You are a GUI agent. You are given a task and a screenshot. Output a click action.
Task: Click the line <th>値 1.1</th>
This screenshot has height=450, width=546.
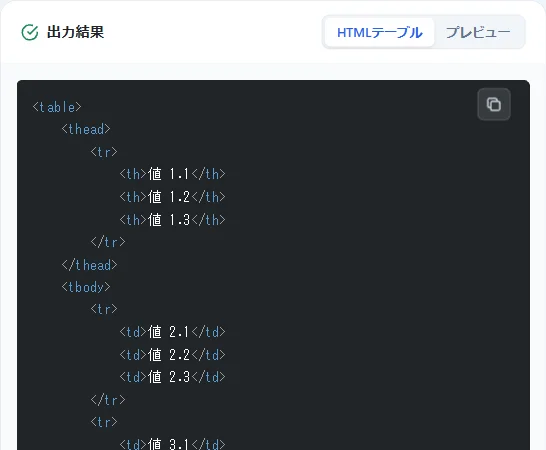172,174
